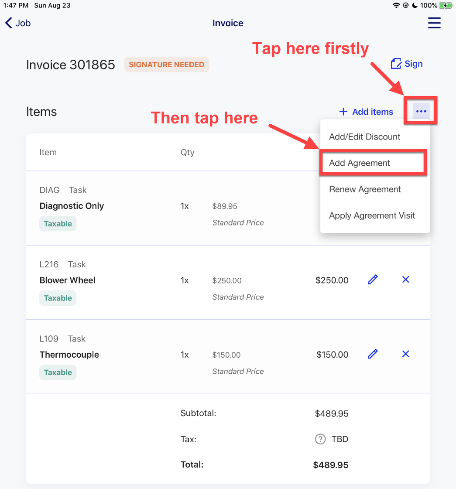Click the plus icon for Add items
456x489 pixels.
[343, 112]
